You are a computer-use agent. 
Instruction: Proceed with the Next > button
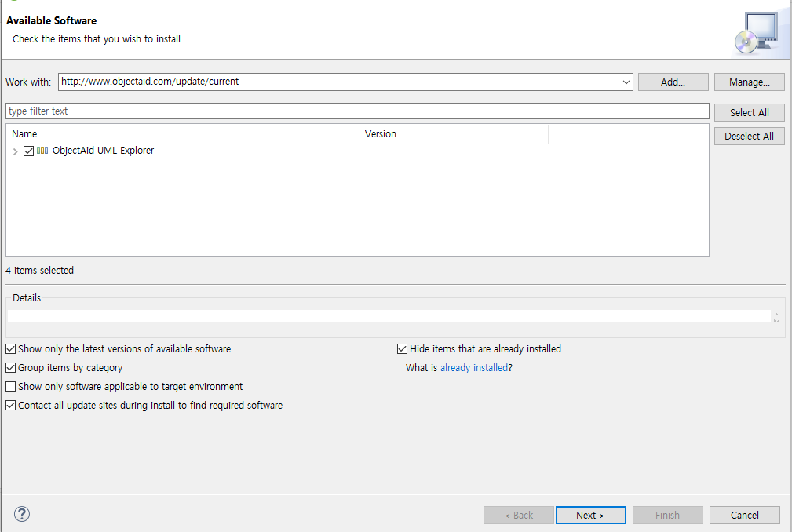590,515
